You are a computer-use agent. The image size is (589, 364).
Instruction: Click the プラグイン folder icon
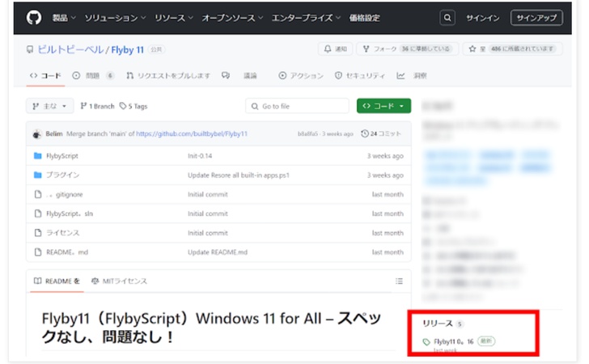(37, 175)
